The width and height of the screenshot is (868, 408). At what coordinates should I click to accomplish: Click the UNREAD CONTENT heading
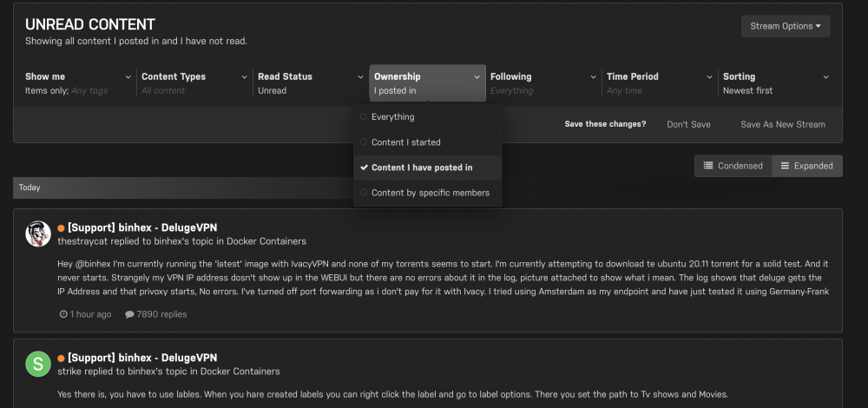(90, 24)
